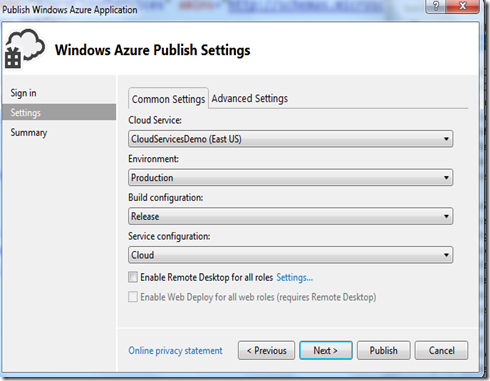Click the Publish button
The image size is (490, 381).
click(x=384, y=350)
